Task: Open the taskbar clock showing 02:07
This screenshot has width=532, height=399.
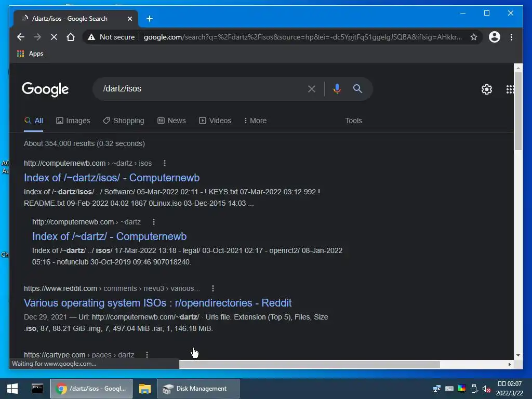Action: pos(509,389)
